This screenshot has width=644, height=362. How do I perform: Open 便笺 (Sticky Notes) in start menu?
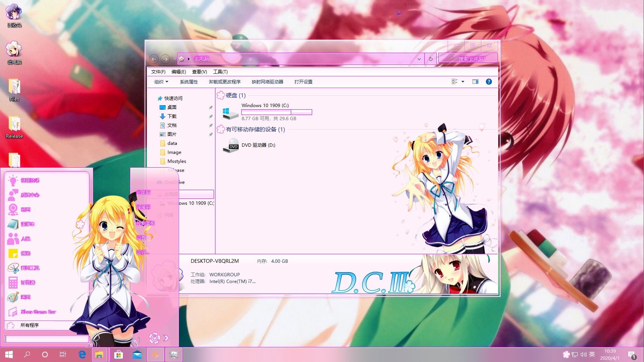pyautogui.click(x=19, y=253)
